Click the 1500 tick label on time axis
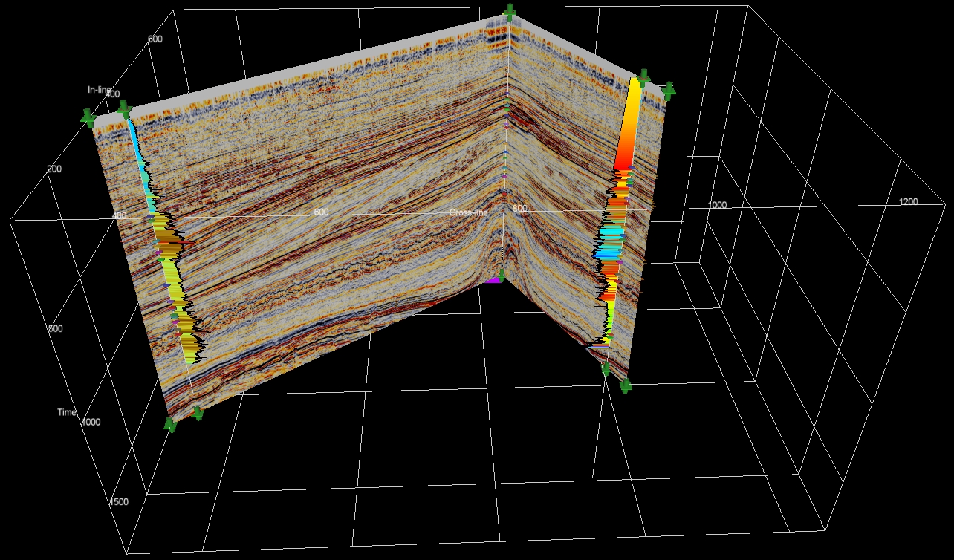 [x=119, y=502]
